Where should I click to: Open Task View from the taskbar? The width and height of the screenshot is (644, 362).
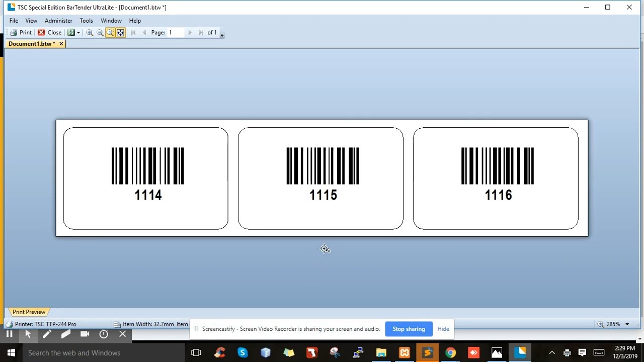tap(196, 353)
